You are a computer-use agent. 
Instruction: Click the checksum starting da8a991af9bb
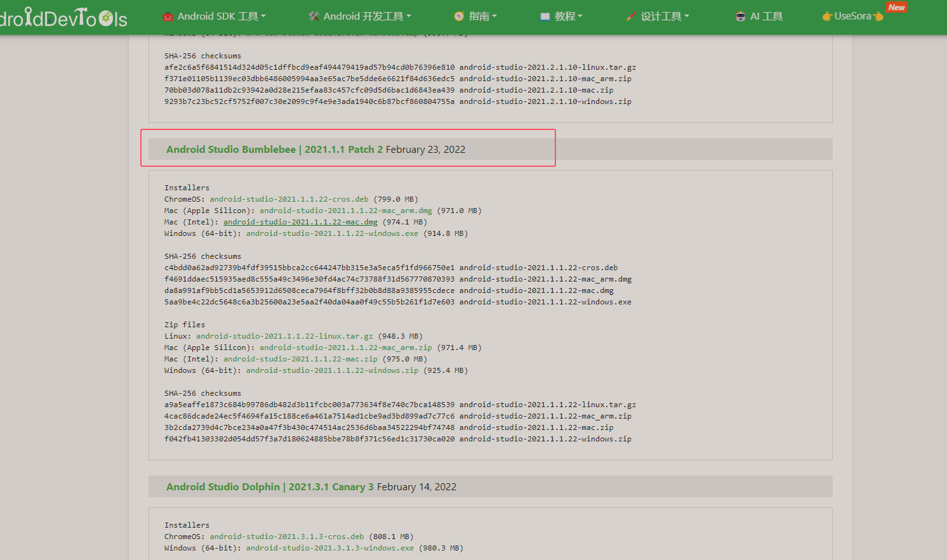click(x=310, y=290)
